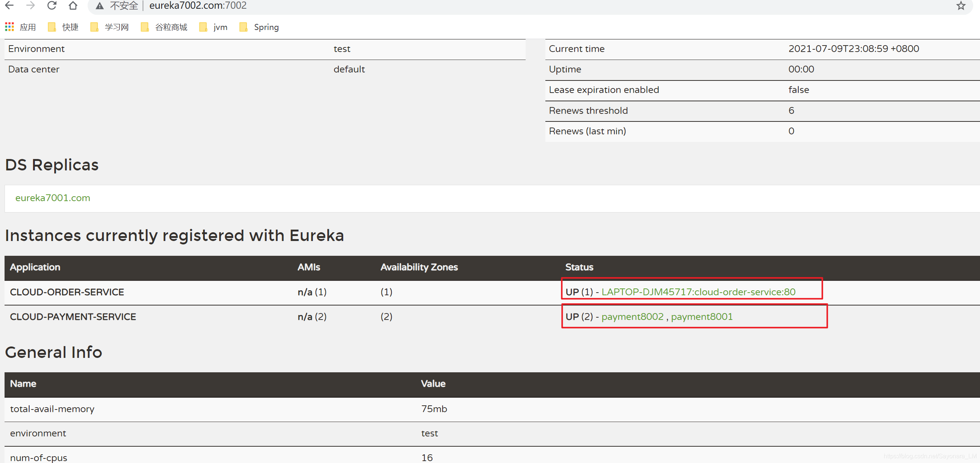Click the General Info heading
980x463 pixels.
click(x=53, y=352)
